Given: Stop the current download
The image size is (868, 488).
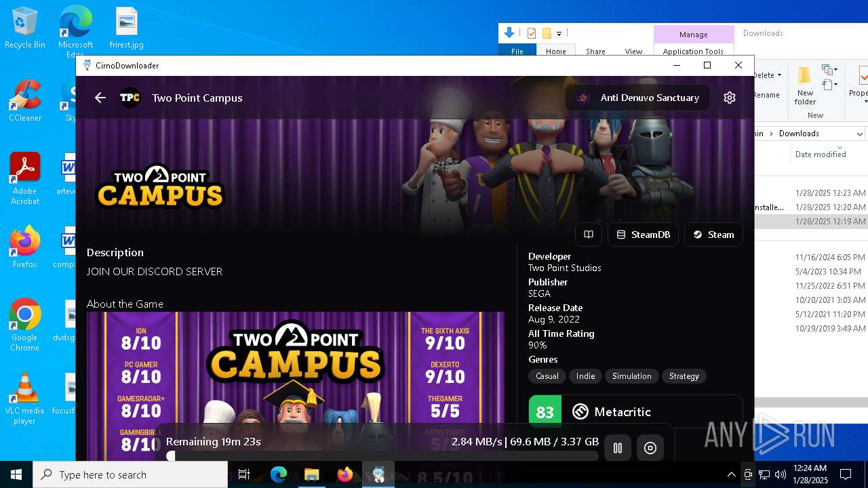Looking at the screenshot, I should pyautogui.click(x=650, y=448).
